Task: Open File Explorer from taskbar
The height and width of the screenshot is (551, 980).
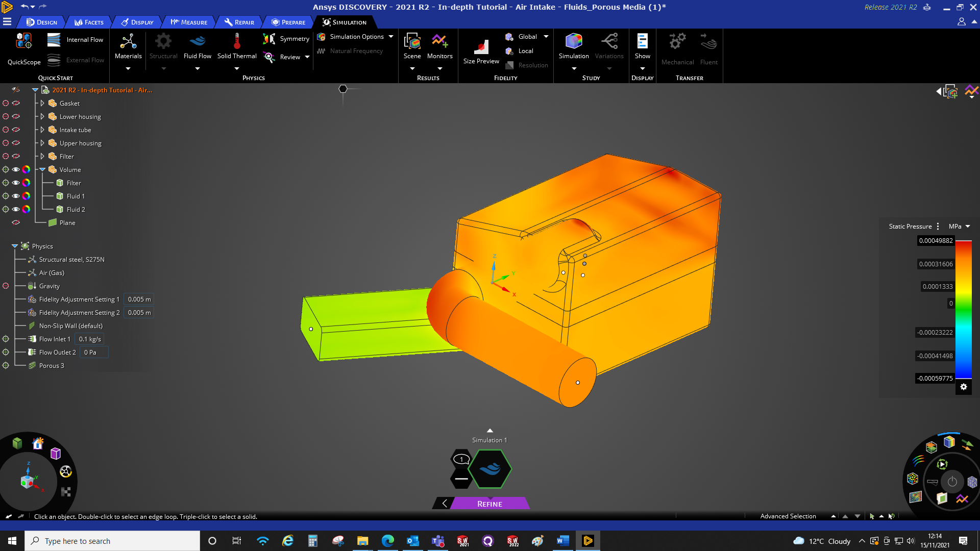Action: click(363, 541)
